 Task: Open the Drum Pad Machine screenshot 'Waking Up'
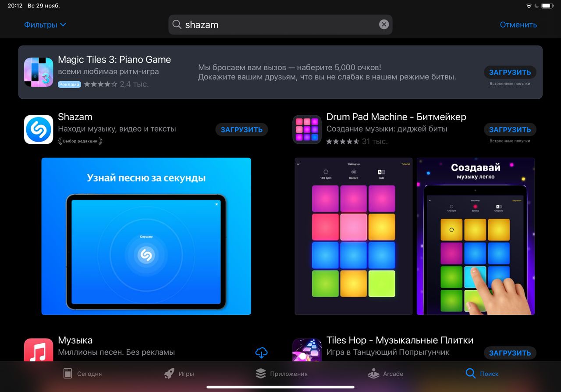tap(354, 236)
